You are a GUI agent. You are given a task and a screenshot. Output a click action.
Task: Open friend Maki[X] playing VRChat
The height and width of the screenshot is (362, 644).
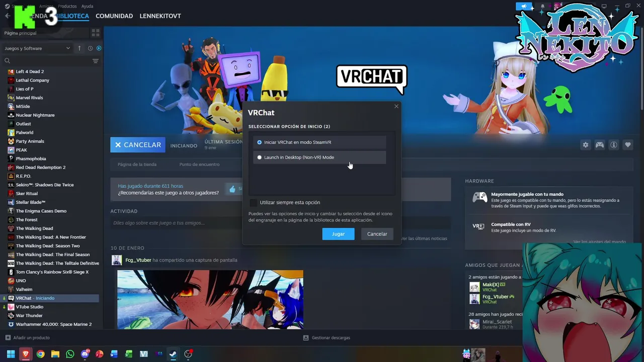pyautogui.click(x=495, y=287)
